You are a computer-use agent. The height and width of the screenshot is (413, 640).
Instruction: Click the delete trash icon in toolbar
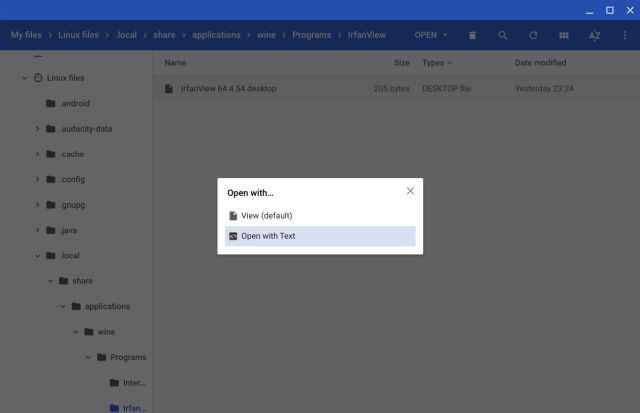(472, 35)
